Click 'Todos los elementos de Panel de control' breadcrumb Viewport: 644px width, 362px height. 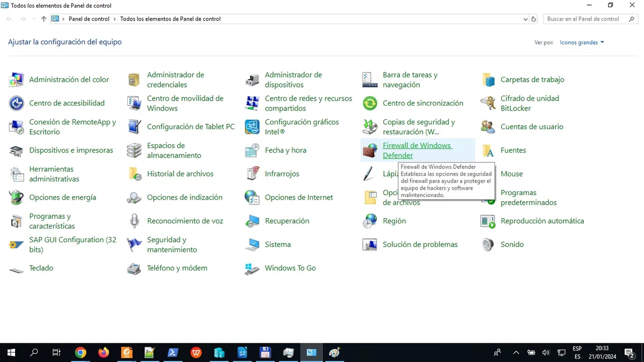(171, 19)
